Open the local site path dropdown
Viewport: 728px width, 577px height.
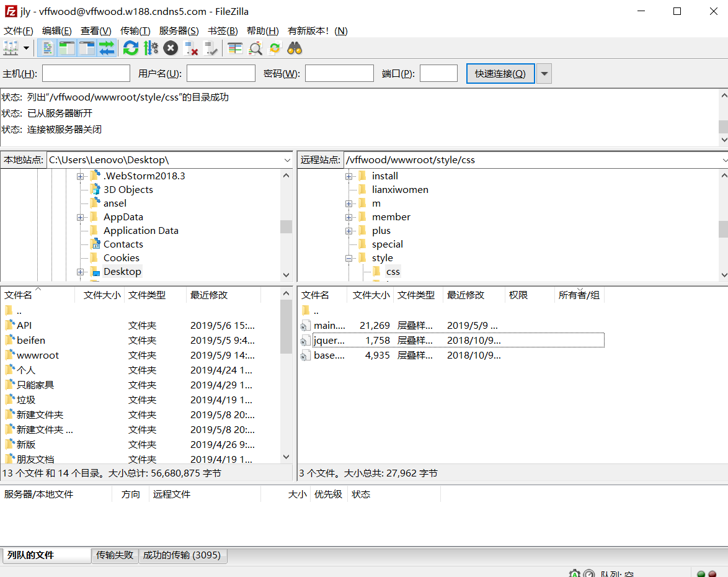coord(287,160)
